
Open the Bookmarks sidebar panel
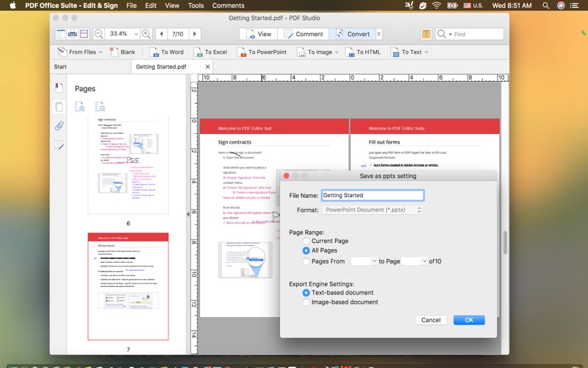click(x=59, y=88)
